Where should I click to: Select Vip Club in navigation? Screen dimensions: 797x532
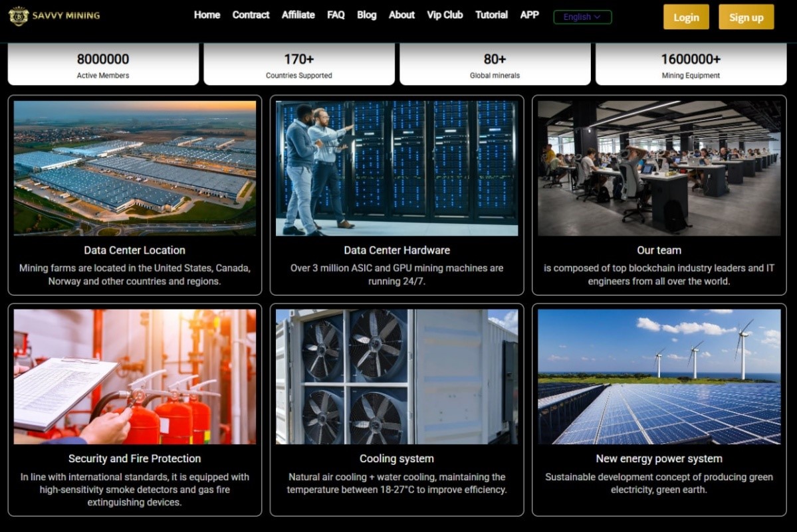coord(445,15)
